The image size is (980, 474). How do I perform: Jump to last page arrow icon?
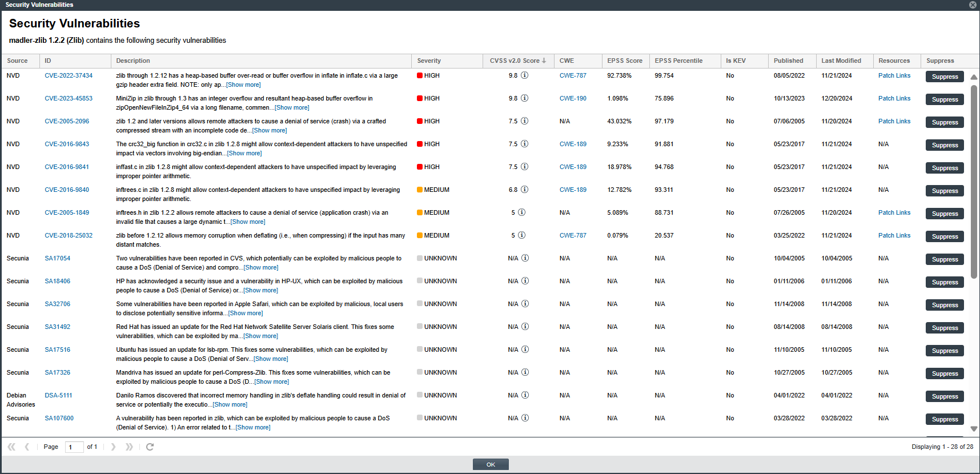coord(129,447)
